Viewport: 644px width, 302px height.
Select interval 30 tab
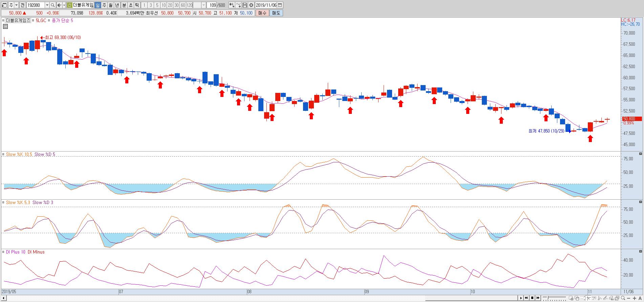pyautogui.click(x=176, y=5)
